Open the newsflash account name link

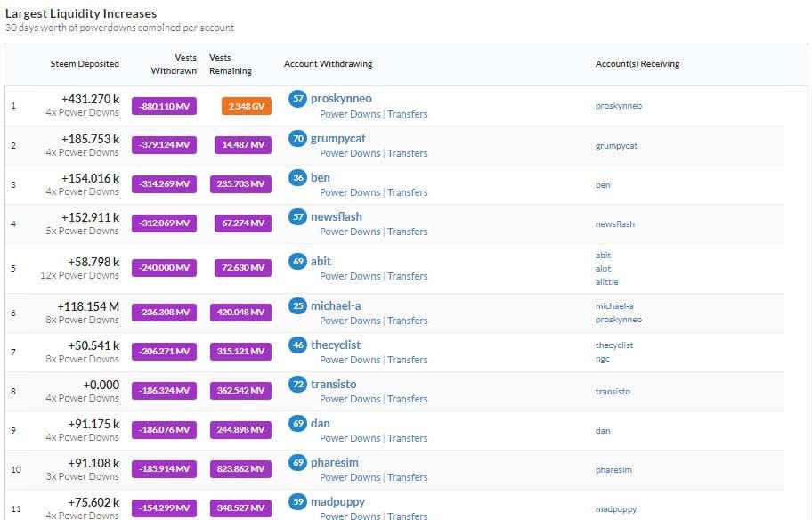(x=337, y=216)
